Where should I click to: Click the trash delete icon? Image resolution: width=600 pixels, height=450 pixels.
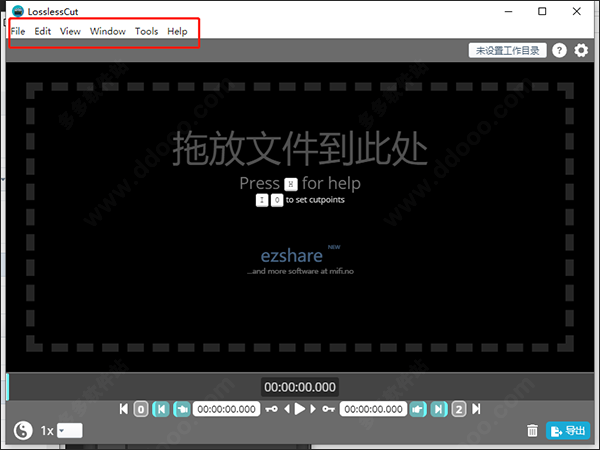point(532,430)
